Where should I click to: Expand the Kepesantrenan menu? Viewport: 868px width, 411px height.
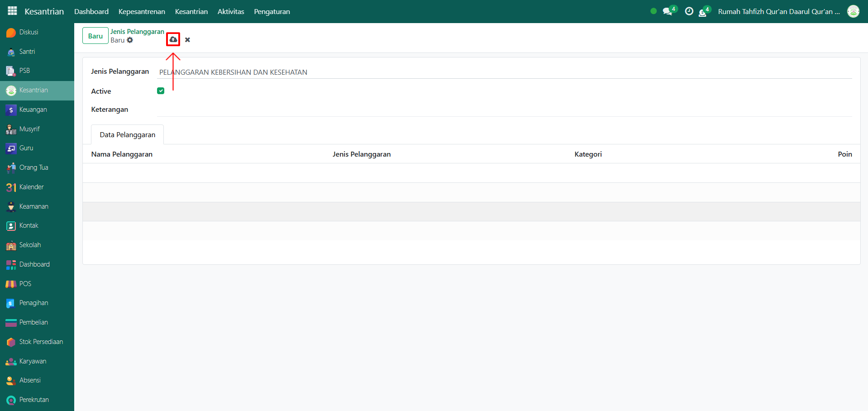coord(142,11)
